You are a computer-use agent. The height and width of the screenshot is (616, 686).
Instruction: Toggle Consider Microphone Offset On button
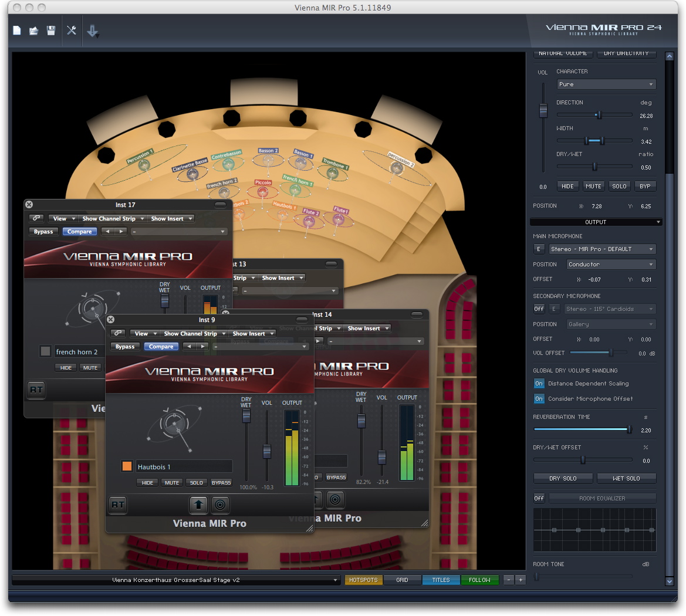pyautogui.click(x=539, y=399)
